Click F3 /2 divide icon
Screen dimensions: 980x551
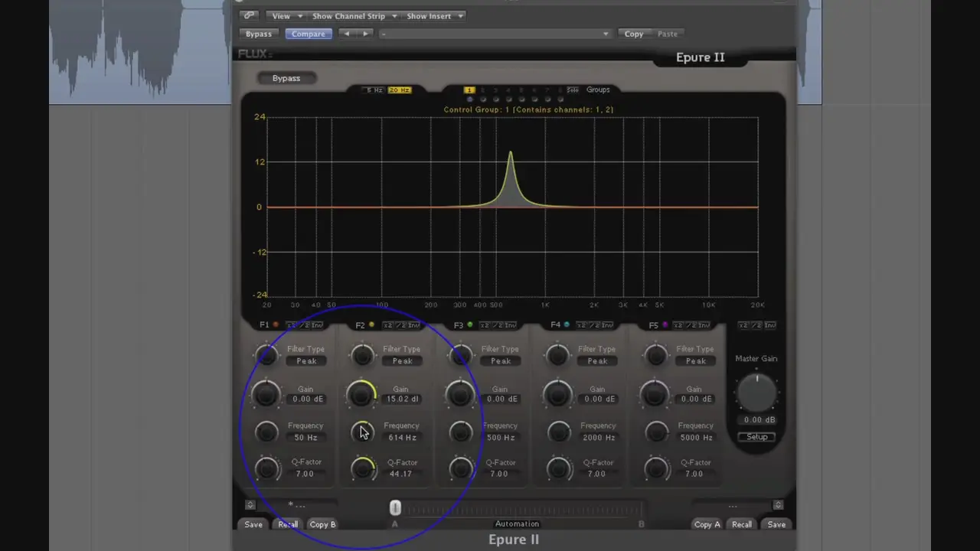click(498, 325)
